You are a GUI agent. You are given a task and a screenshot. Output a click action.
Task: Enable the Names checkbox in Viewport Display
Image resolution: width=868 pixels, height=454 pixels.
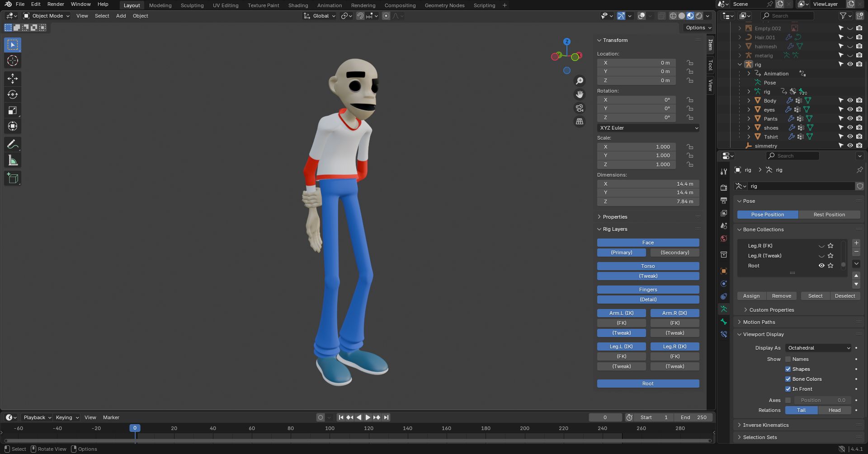[x=788, y=359]
